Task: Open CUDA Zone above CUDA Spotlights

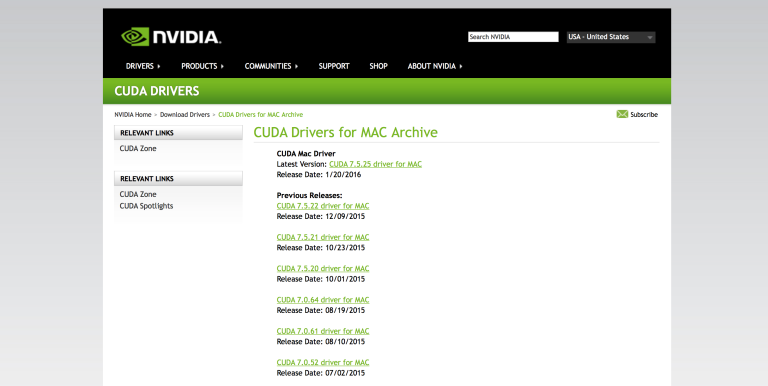Action: click(138, 194)
